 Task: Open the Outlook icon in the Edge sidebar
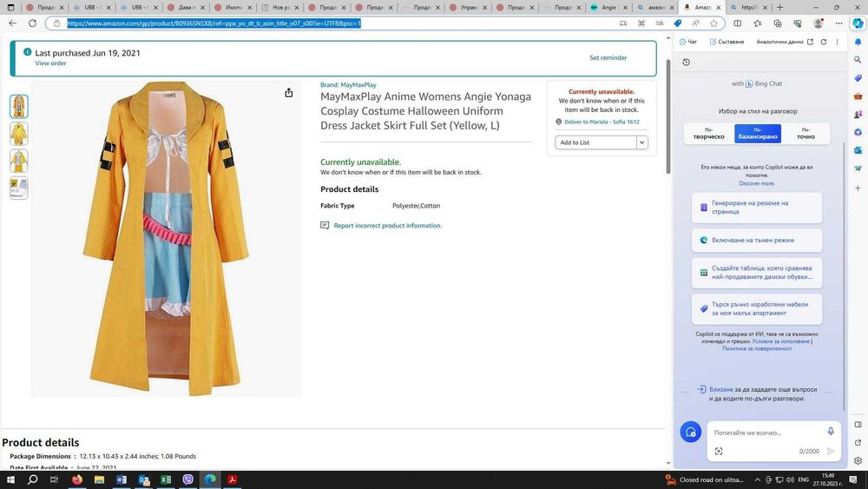pos(858,150)
